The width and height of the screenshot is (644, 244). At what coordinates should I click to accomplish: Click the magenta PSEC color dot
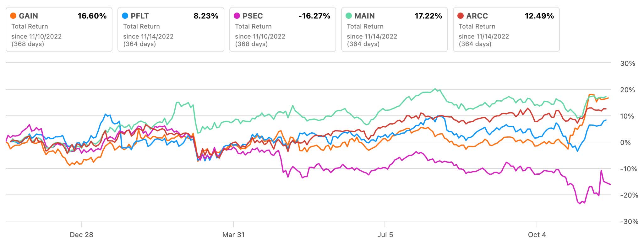pyautogui.click(x=237, y=16)
